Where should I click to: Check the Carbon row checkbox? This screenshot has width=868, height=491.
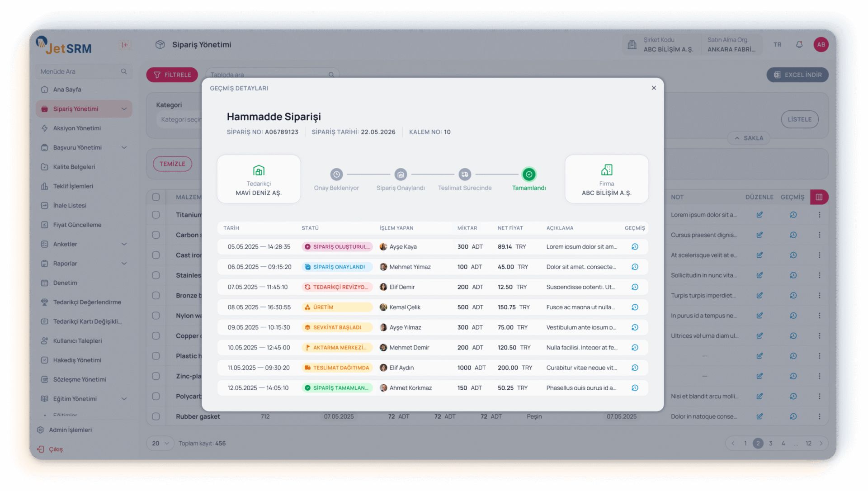click(156, 235)
